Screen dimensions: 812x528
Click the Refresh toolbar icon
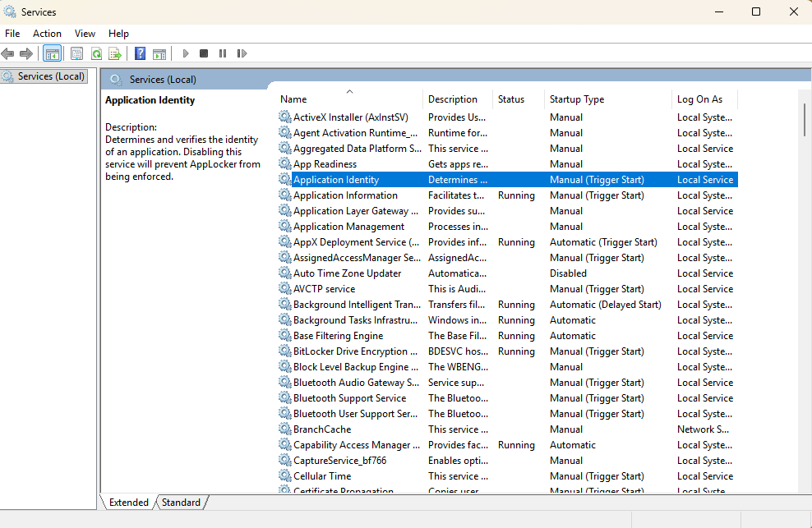click(x=96, y=53)
